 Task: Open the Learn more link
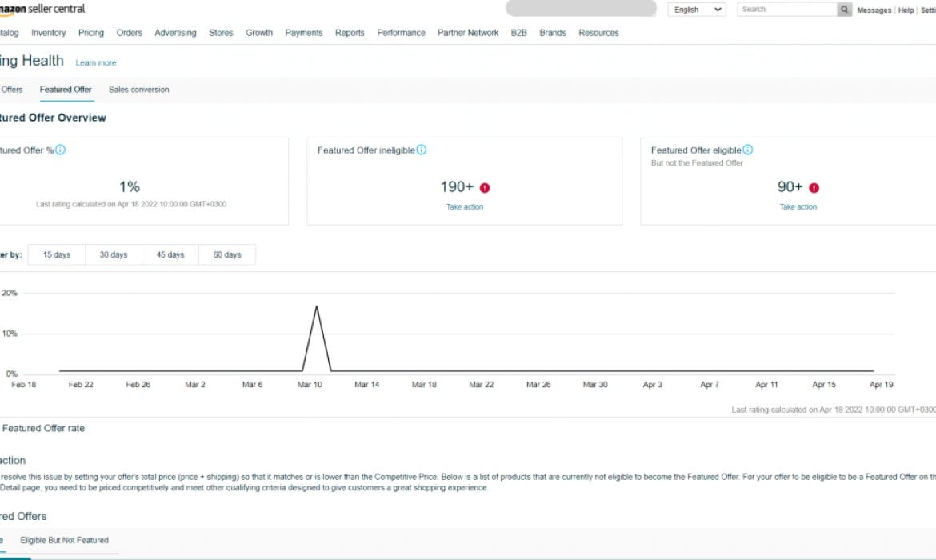[96, 62]
